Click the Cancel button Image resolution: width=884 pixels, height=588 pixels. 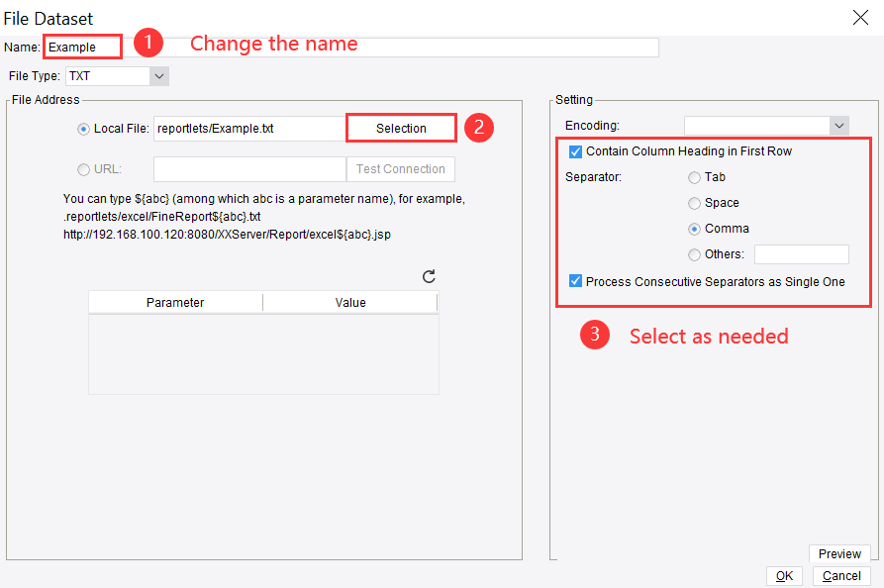point(841,576)
